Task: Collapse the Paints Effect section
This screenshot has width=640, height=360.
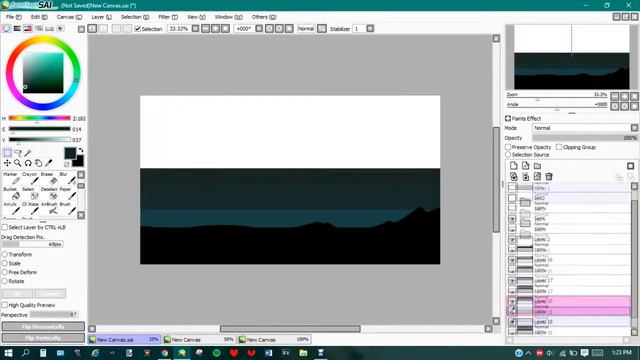Action: coord(508,118)
